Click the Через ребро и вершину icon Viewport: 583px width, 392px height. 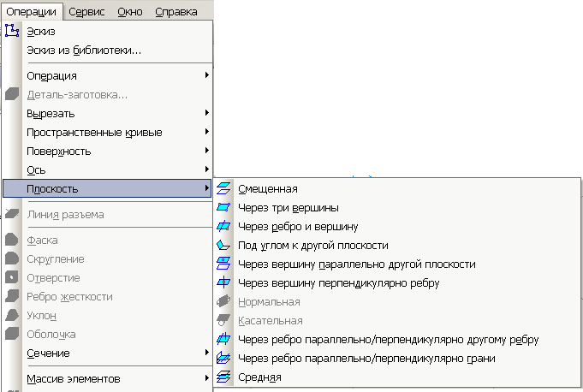click(x=223, y=226)
